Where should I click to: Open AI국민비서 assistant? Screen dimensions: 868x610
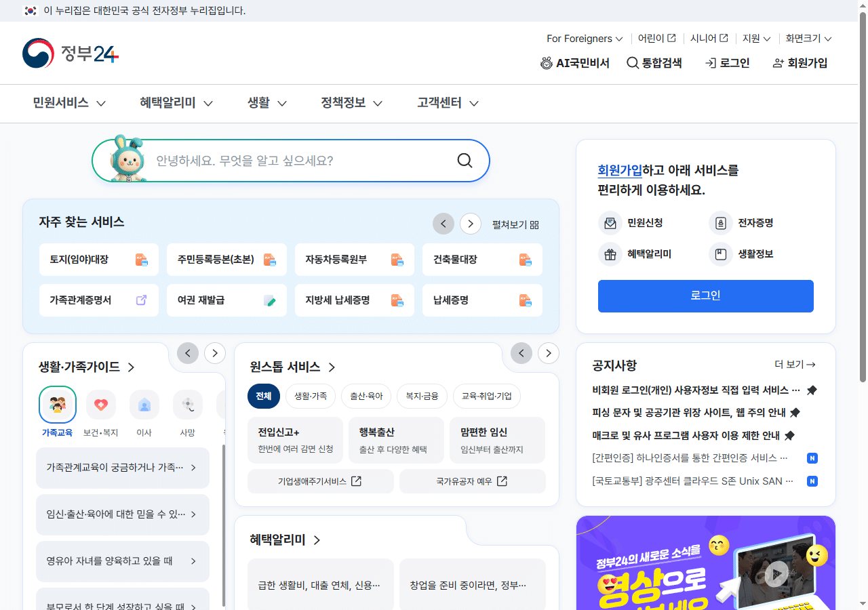coord(574,63)
